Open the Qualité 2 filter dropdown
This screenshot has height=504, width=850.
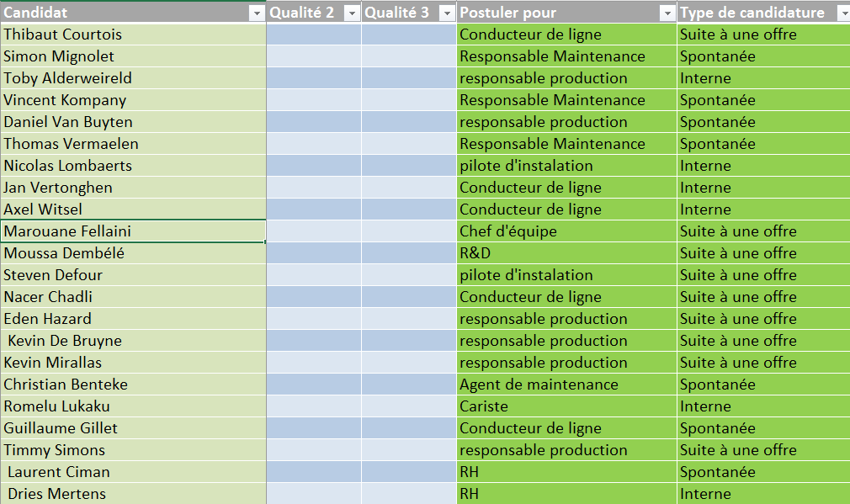click(351, 13)
